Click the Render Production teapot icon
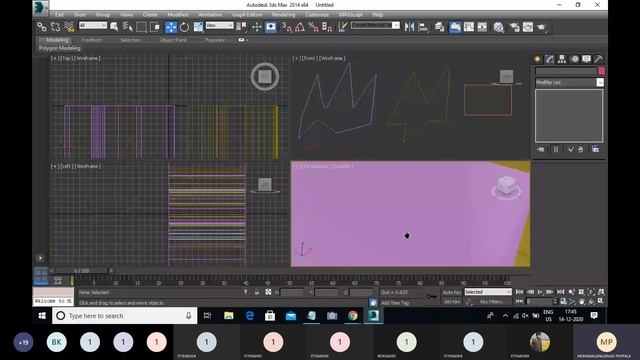Viewport: 640px width, 360px height. (542, 27)
